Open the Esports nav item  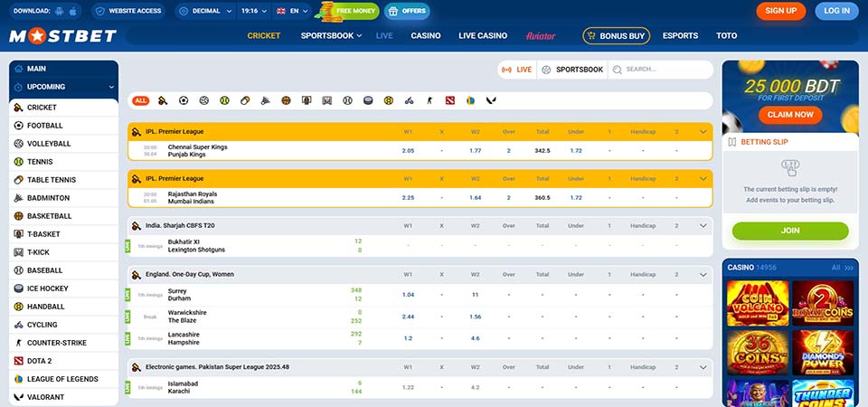click(x=680, y=36)
